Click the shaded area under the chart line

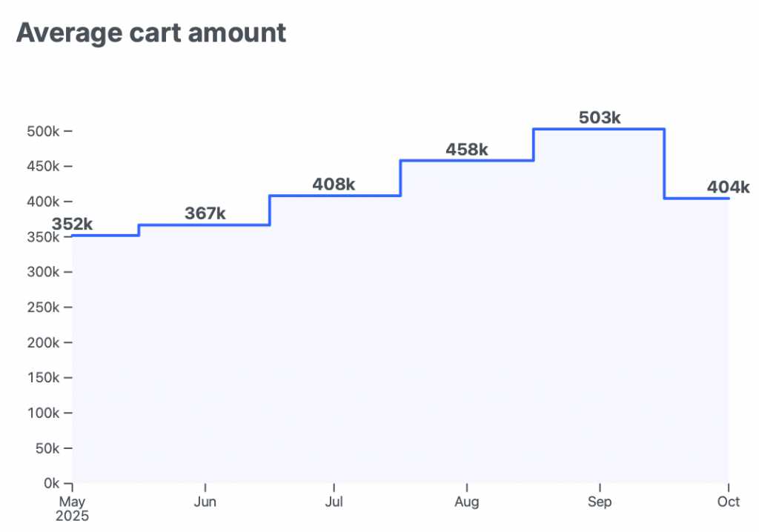click(x=400, y=356)
